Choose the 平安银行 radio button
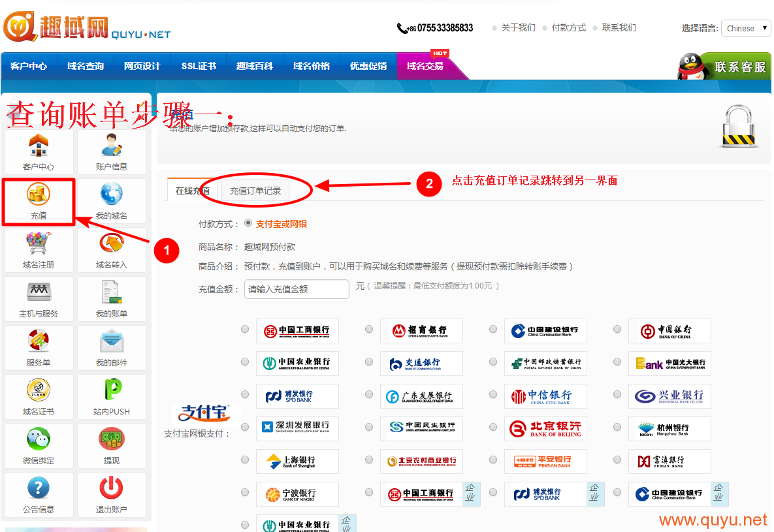This screenshot has width=774, height=532. click(x=493, y=460)
